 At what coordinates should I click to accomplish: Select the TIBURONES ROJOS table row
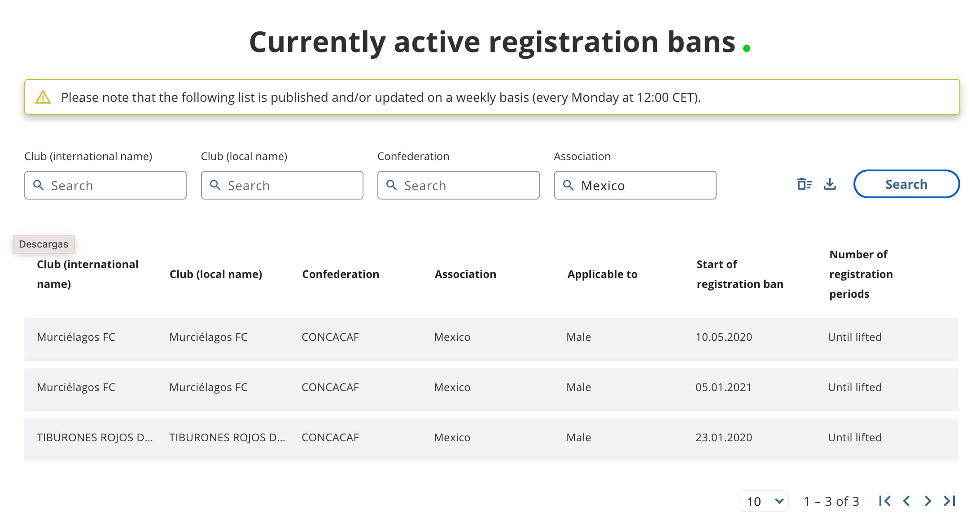tap(491, 439)
